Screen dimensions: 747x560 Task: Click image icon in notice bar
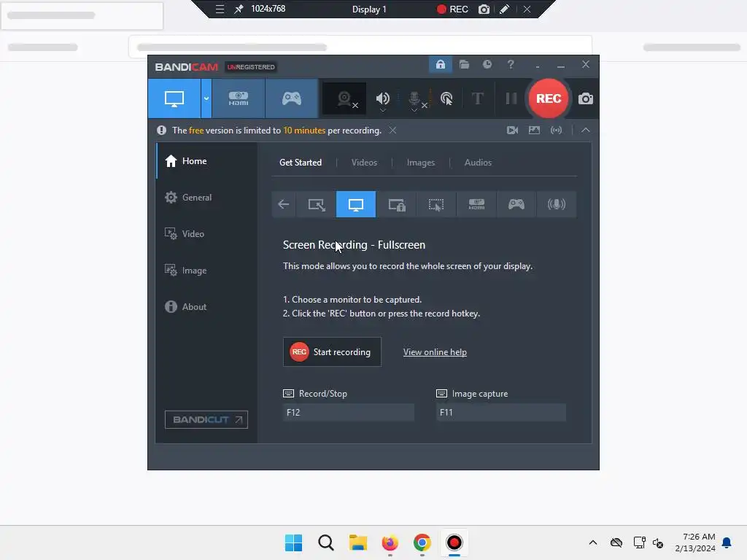(x=534, y=130)
